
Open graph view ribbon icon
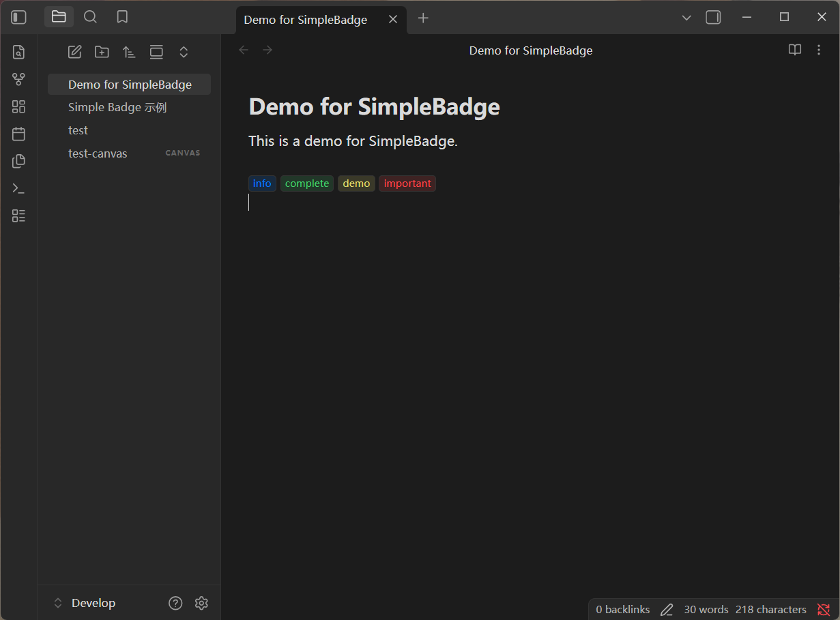click(18, 79)
